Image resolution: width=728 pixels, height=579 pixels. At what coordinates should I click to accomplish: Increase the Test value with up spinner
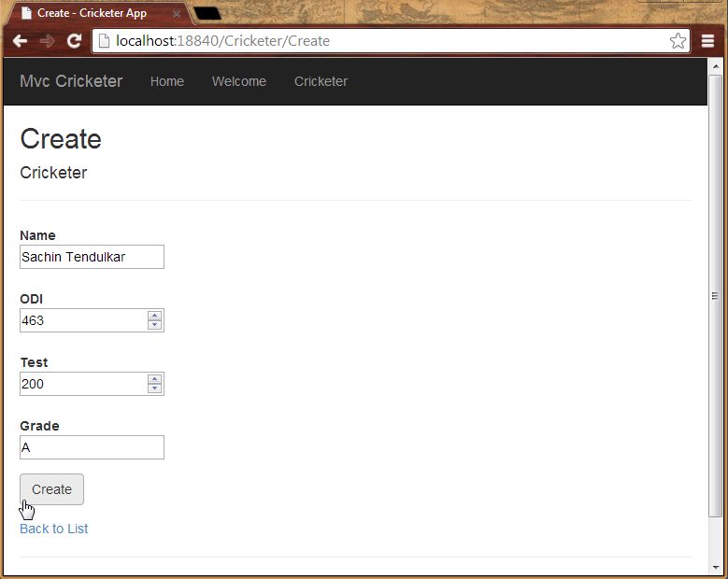(x=154, y=379)
